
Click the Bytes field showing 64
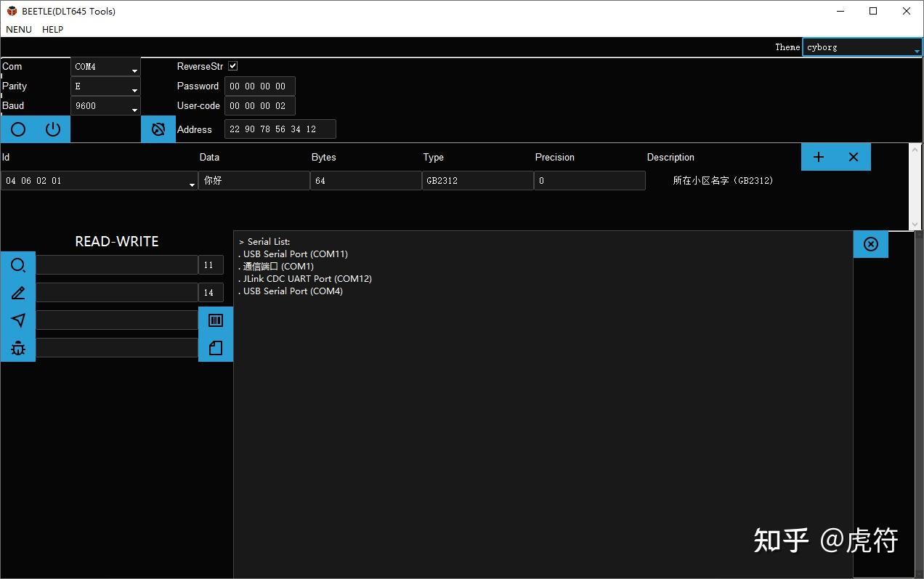(366, 181)
